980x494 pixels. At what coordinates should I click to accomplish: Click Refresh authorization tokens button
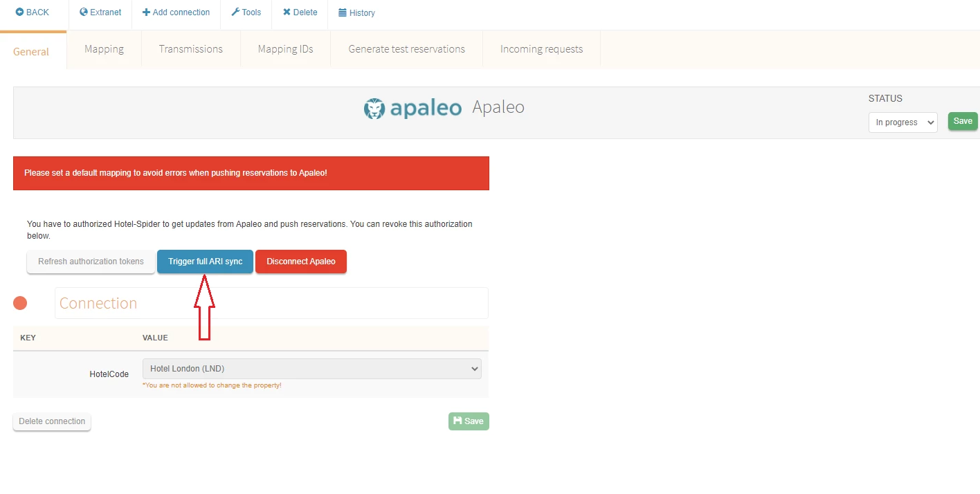(91, 262)
